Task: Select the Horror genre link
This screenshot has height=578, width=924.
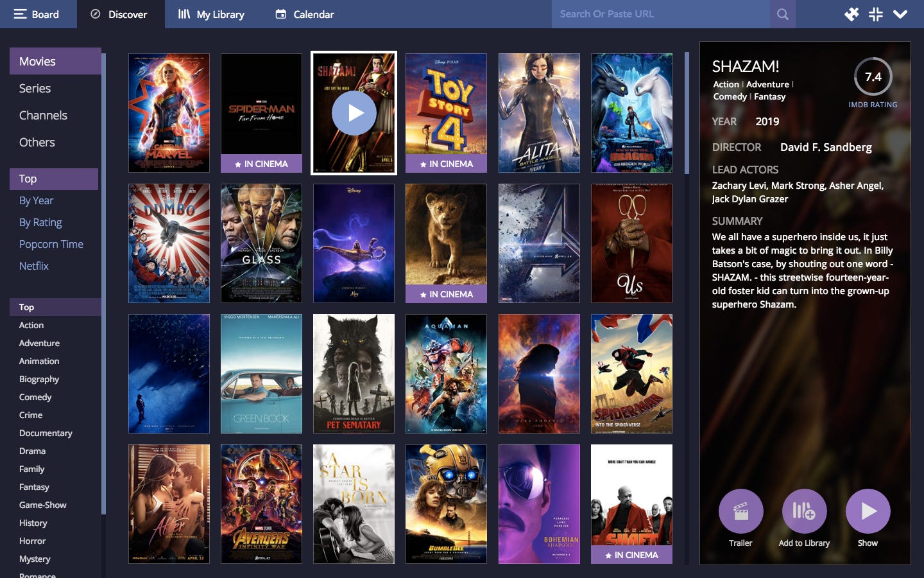Action: coord(32,541)
